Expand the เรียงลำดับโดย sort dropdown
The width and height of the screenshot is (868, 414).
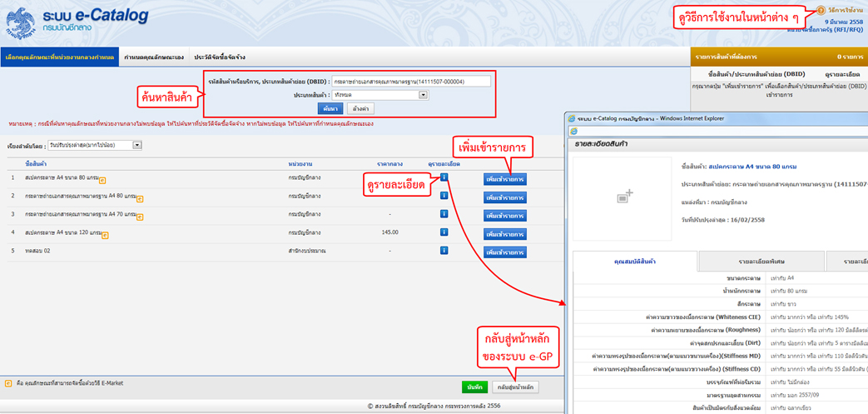(137, 145)
